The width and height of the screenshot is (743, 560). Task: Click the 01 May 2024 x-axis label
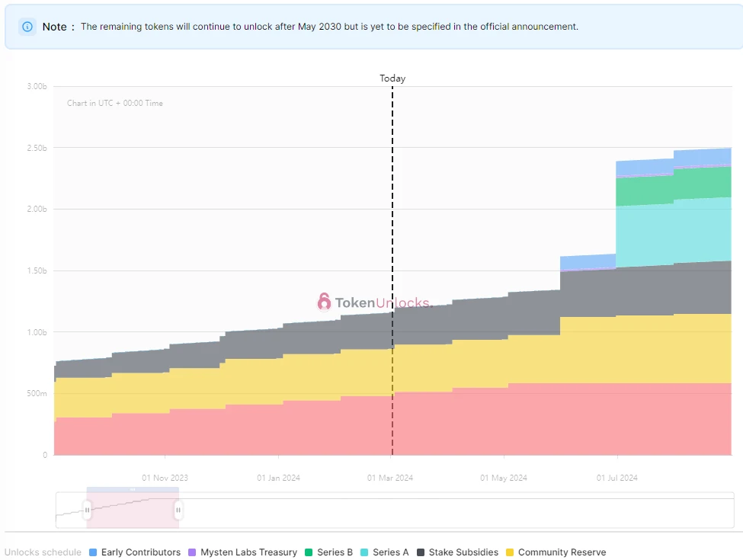pos(504,478)
